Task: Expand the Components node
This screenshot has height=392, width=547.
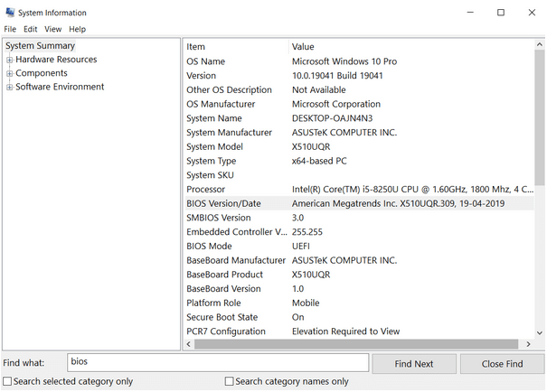Action: [9, 73]
